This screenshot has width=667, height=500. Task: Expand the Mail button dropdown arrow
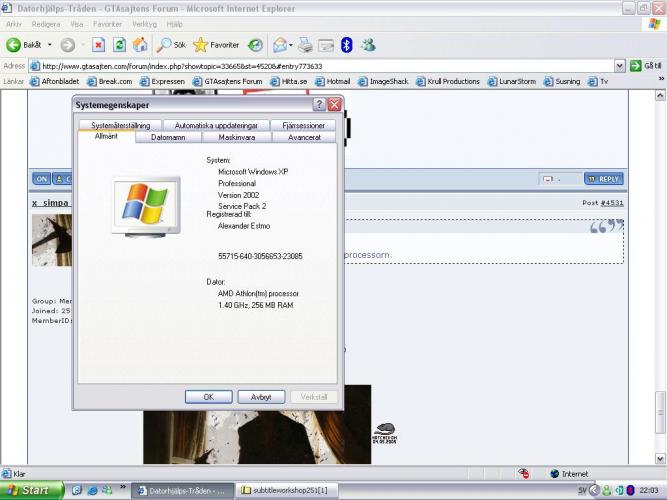pos(291,45)
